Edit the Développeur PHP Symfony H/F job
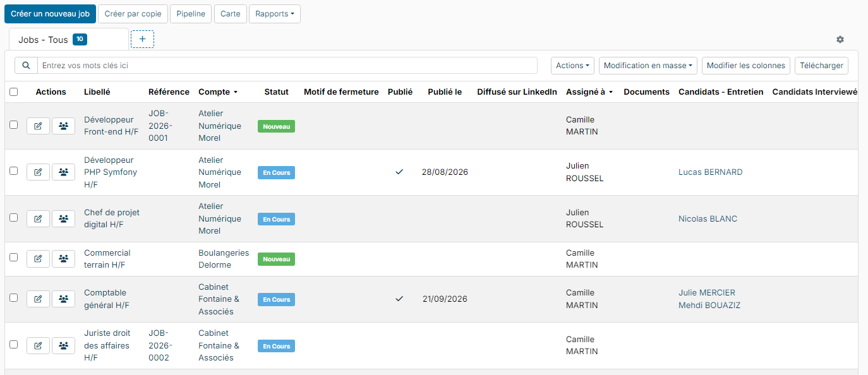Image resolution: width=868 pixels, height=375 pixels. point(38,172)
